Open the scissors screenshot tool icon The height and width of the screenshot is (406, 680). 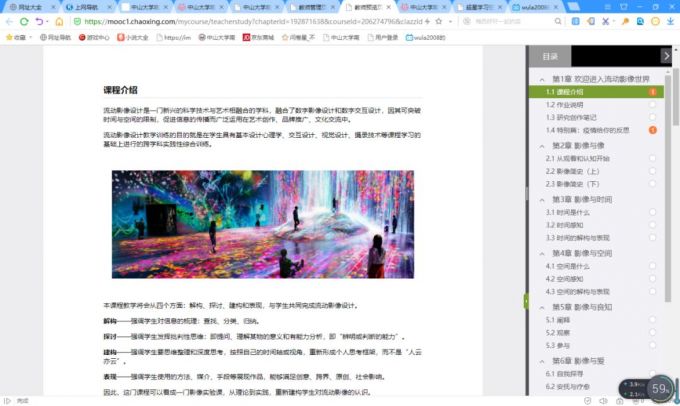(605, 21)
